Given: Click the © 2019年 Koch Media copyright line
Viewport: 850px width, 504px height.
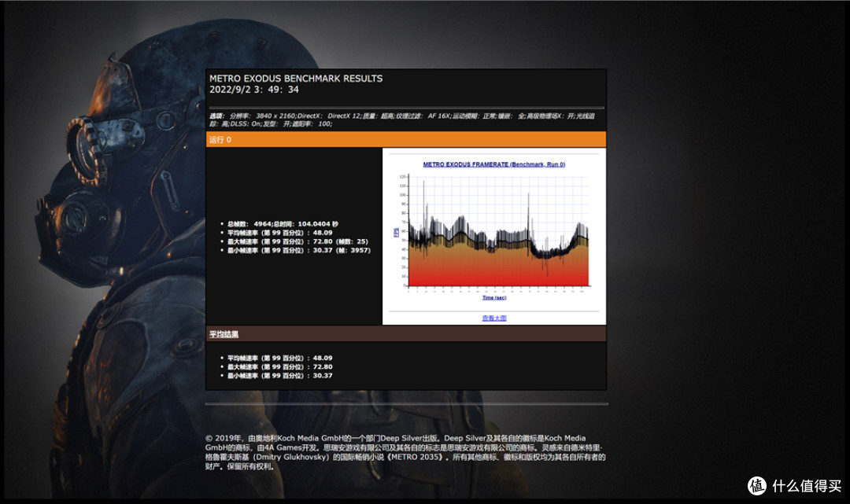Looking at the screenshot, I should [395, 438].
